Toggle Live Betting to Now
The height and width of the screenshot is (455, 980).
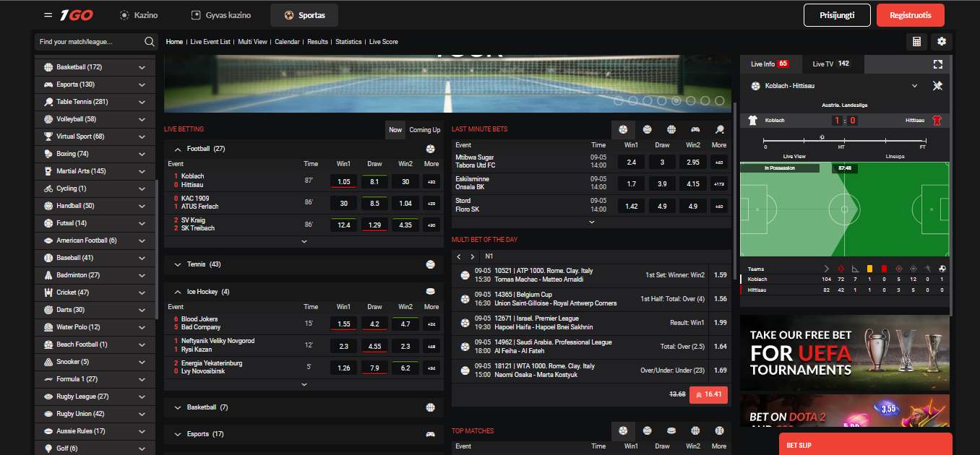point(395,130)
